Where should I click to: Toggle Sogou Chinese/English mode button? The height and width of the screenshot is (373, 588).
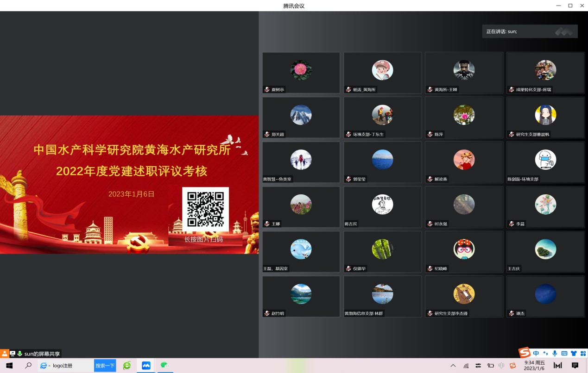tap(536, 354)
